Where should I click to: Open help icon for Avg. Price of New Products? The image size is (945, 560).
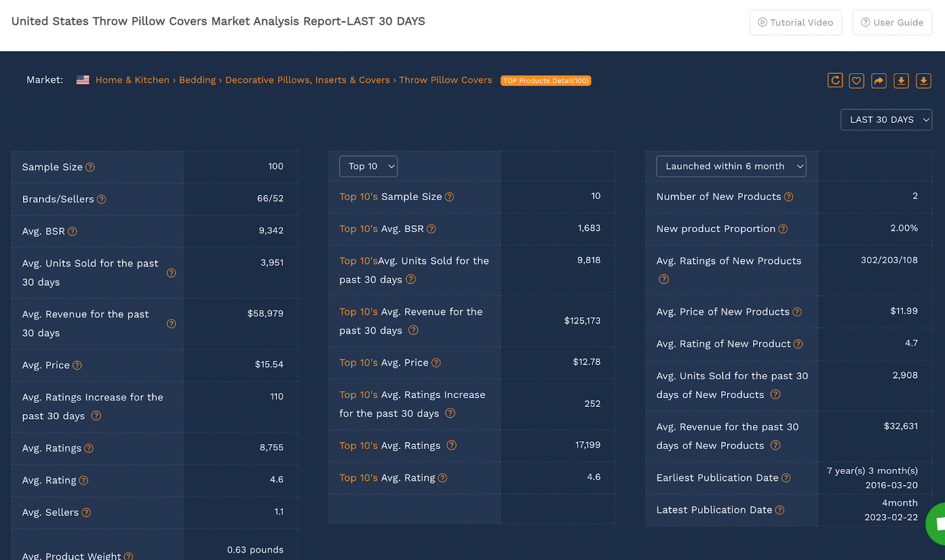point(797,312)
